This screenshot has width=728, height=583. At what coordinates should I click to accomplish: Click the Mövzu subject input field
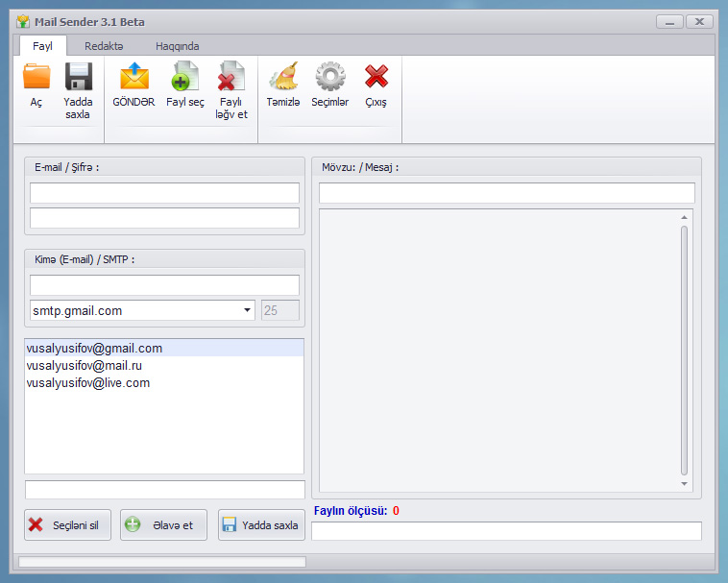[506, 193]
